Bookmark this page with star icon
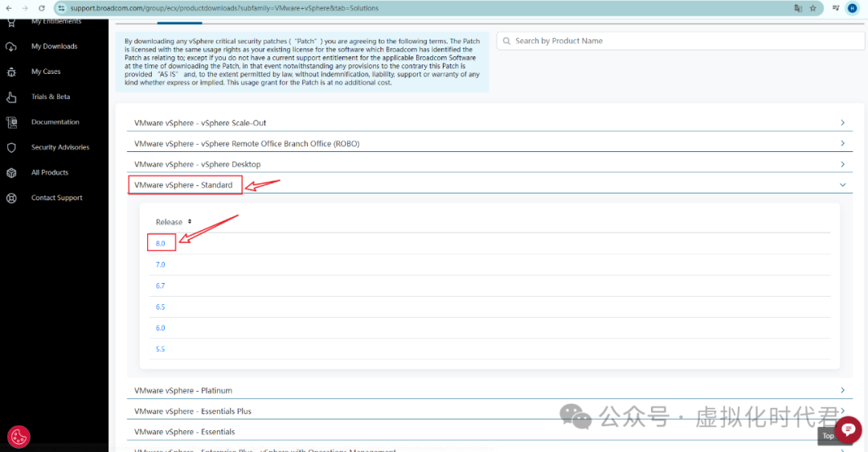This screenshot has width=868, height=452. pos(813,8)
